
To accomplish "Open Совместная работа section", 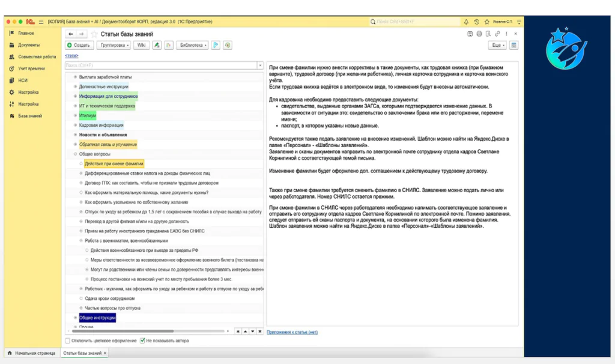I will (37, 57).
